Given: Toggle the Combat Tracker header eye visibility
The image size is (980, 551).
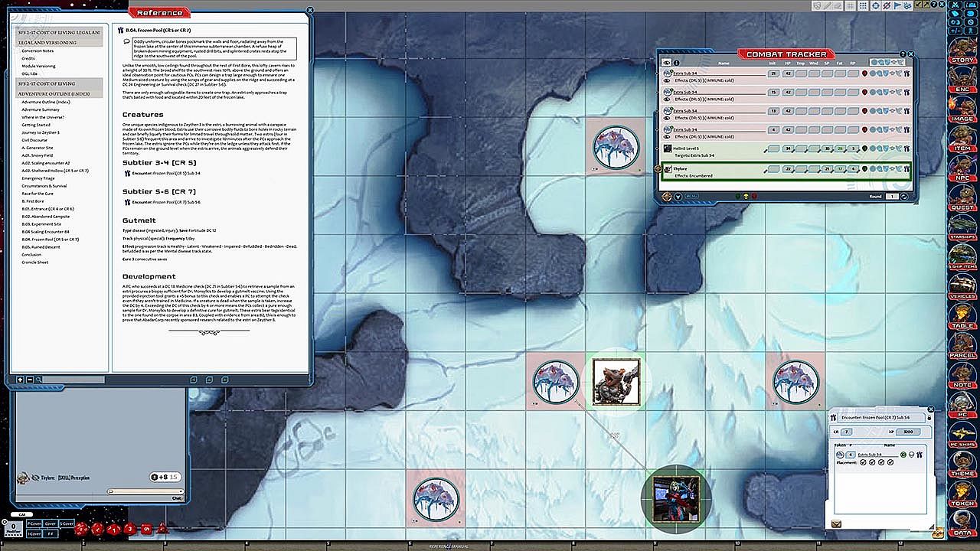Looking at the screenshot, I should (x=667, y=63).
